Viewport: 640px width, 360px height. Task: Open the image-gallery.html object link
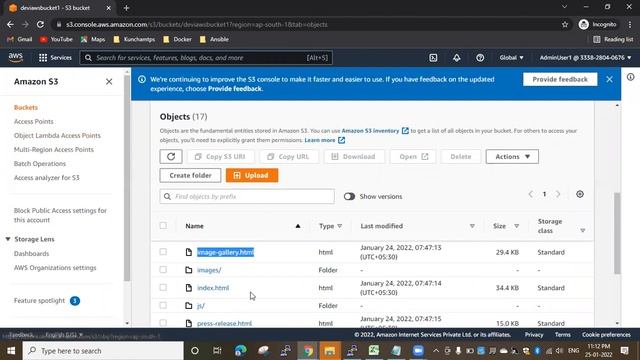[x=225, y=252]
